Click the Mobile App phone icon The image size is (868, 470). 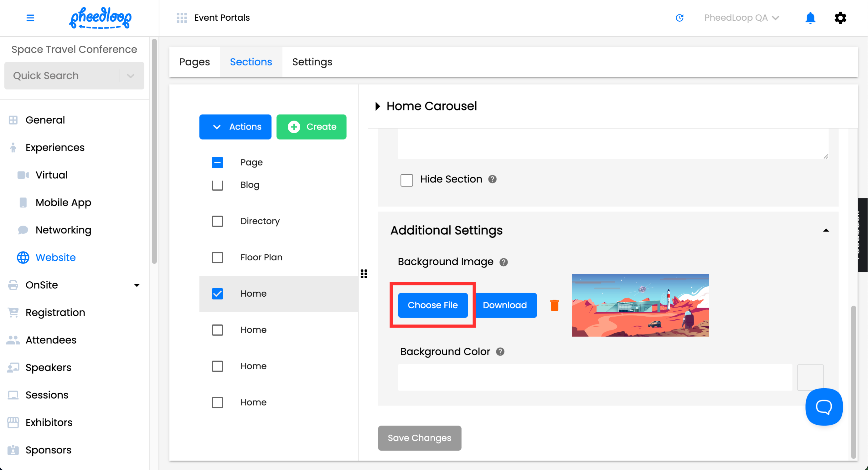tap(23, 202)
